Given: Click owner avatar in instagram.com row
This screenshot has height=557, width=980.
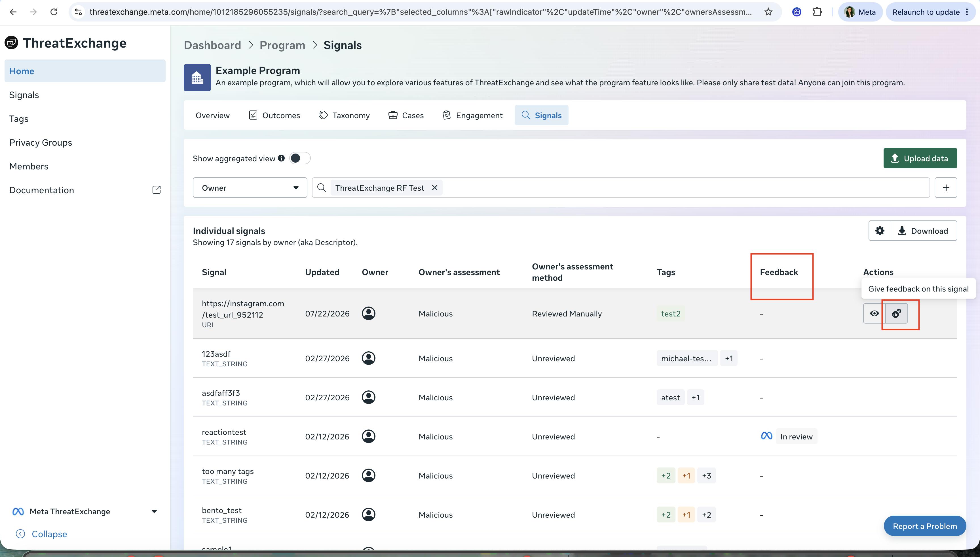Looking at the screenshot, I should 369,313.
